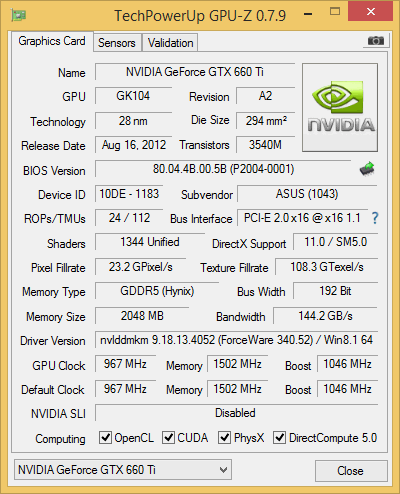Click Bus Interface PCI-E 2.0 x16 field
Viewport: 400px width, 494px height.
coord(302,218)
